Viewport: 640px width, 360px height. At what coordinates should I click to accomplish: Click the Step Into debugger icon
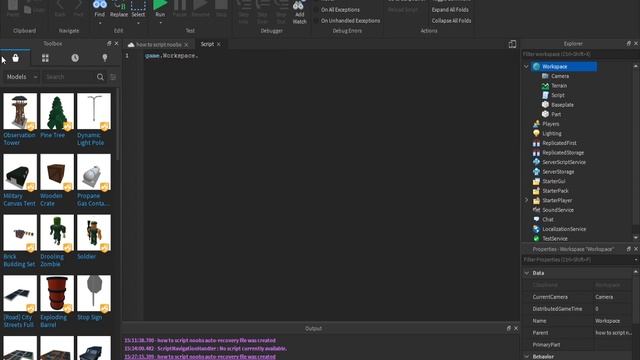click(x=244, y=5)
